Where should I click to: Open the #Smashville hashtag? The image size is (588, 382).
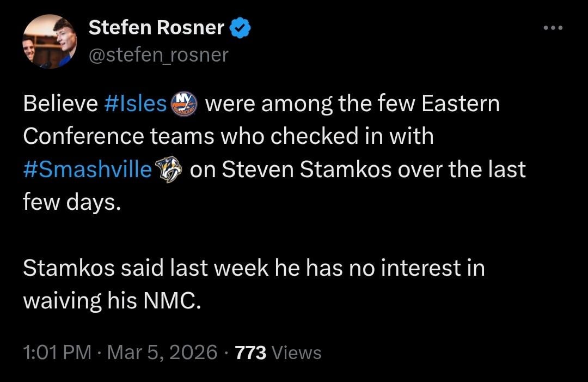(88, 169)
